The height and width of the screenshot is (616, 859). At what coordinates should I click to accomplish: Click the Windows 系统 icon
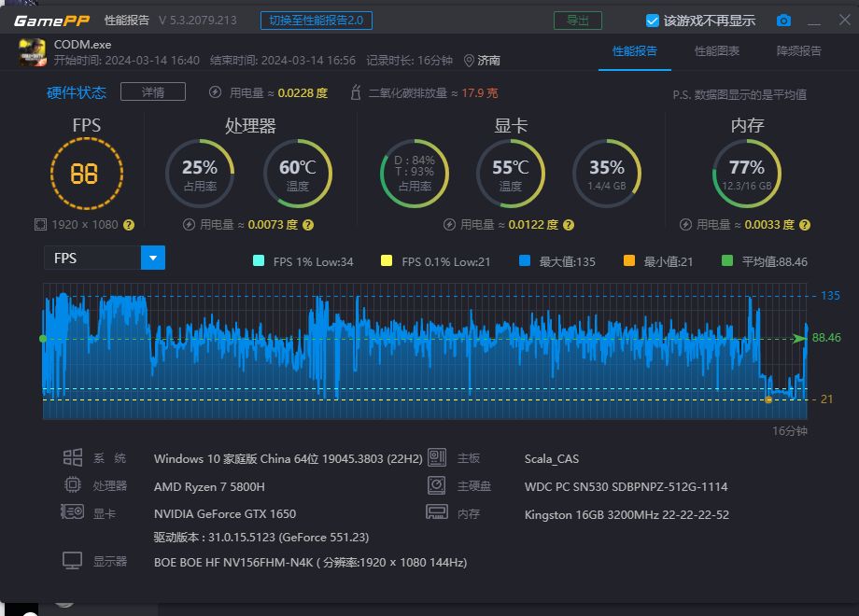72,457
